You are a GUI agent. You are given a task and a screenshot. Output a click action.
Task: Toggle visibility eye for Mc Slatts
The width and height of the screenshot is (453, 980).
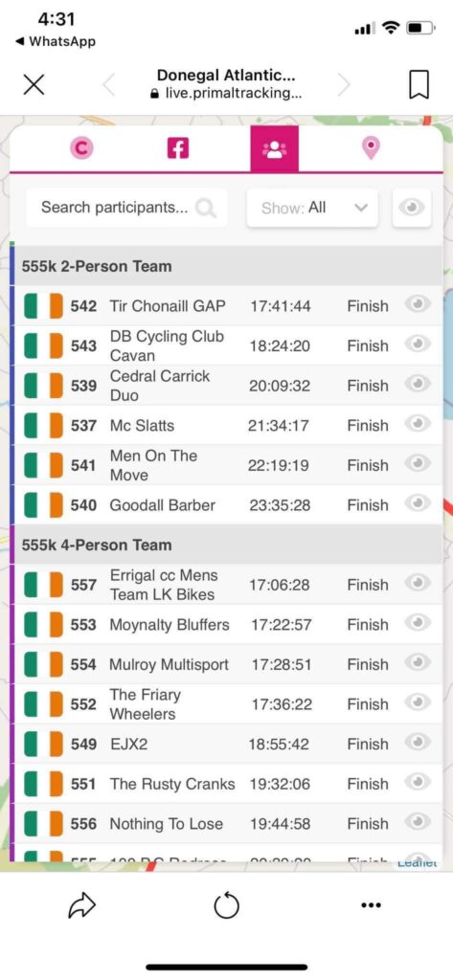pos(415,424)
